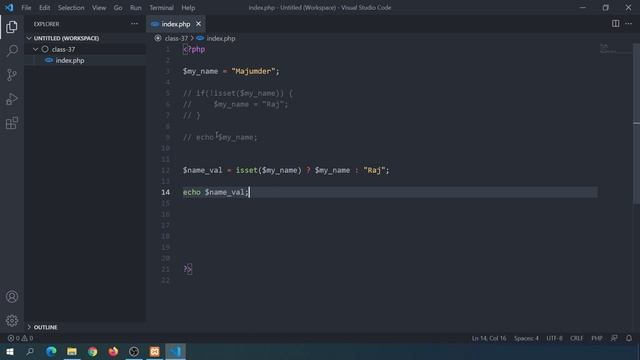
Task: Click line number 12 in gutter
Action: 165,170
